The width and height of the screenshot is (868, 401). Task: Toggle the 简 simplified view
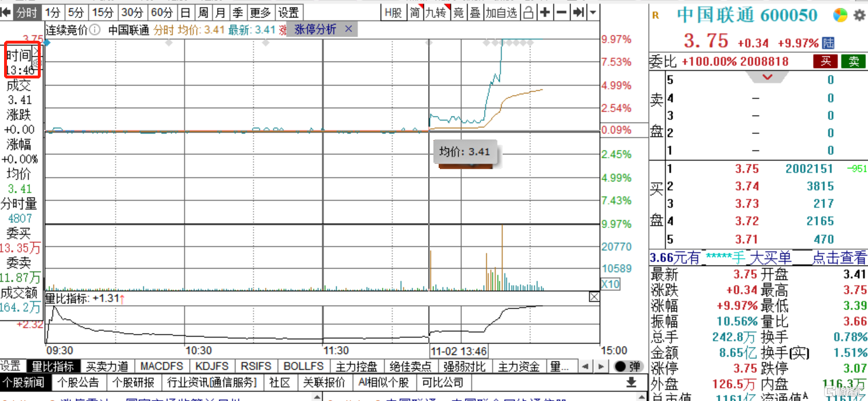pos(415,12)
